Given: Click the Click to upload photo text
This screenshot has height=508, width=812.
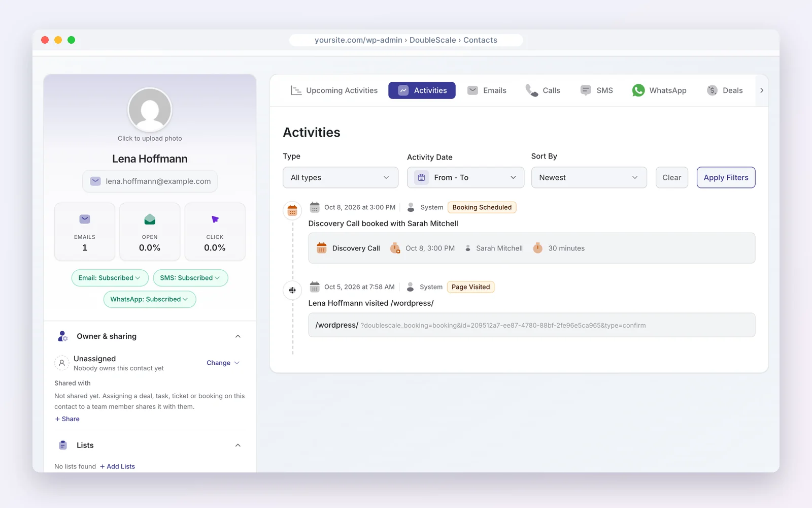Looking at the screenshot, I should [150, 138].
